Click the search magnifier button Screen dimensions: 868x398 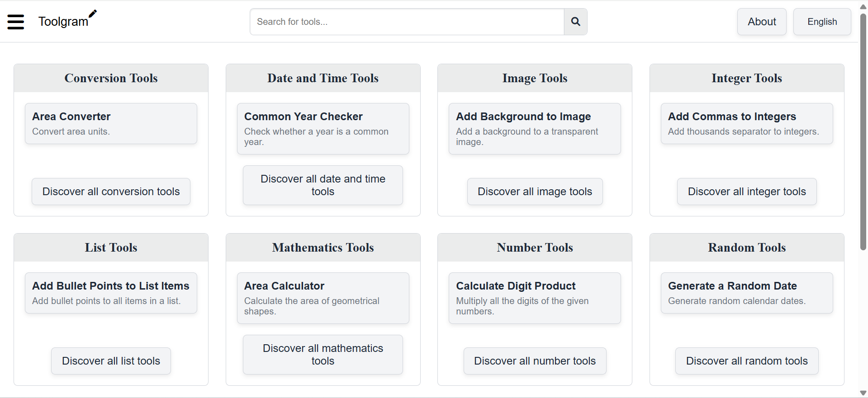coord(575,22)
